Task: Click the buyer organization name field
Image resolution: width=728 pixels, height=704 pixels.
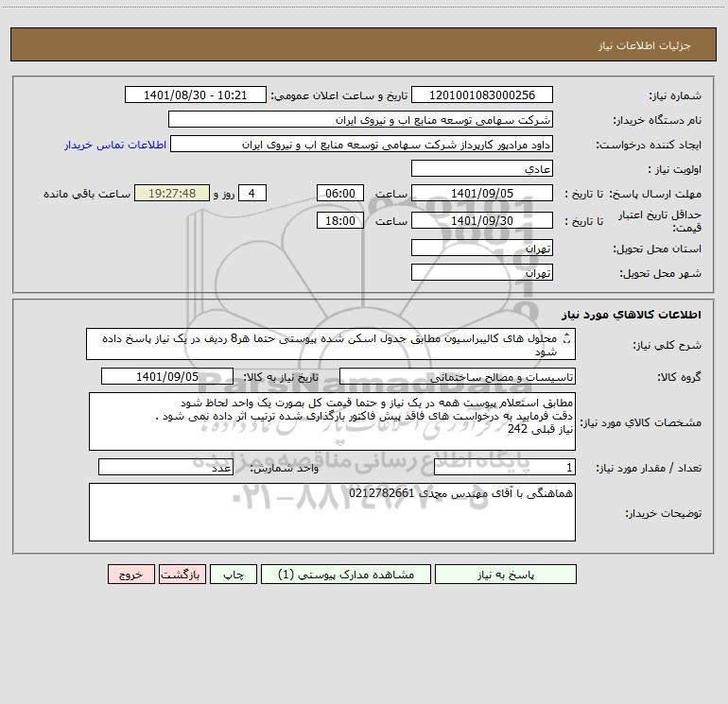Action: coord(360,119)
